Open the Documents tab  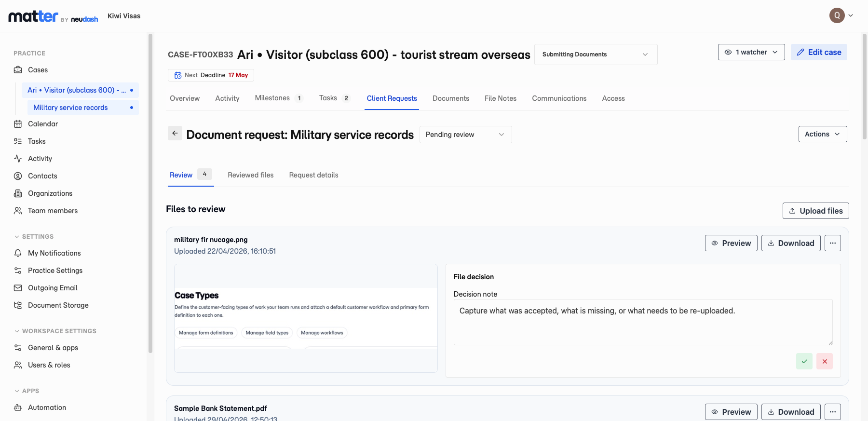pos(451,98)
